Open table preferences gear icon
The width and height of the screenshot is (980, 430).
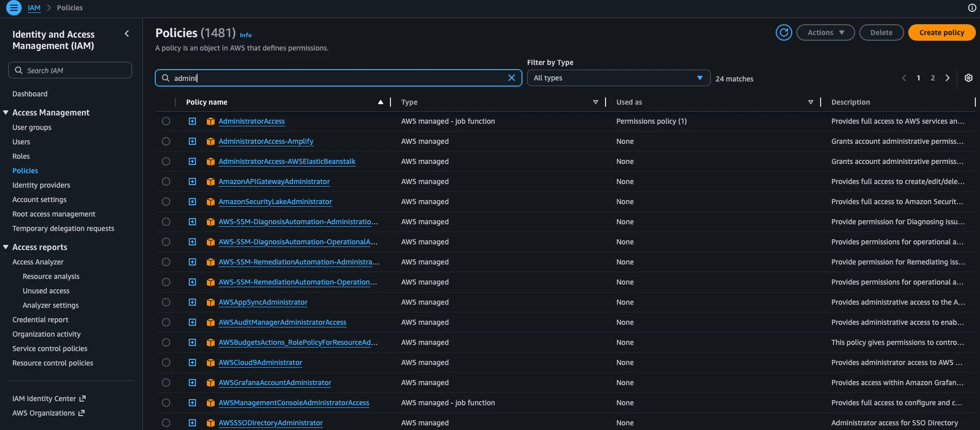969,78
